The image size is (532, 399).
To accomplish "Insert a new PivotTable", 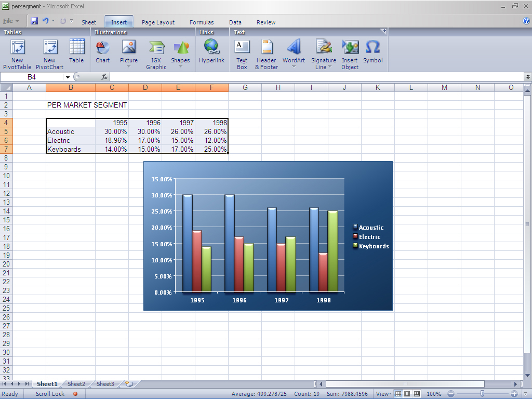I will (17, 55).
